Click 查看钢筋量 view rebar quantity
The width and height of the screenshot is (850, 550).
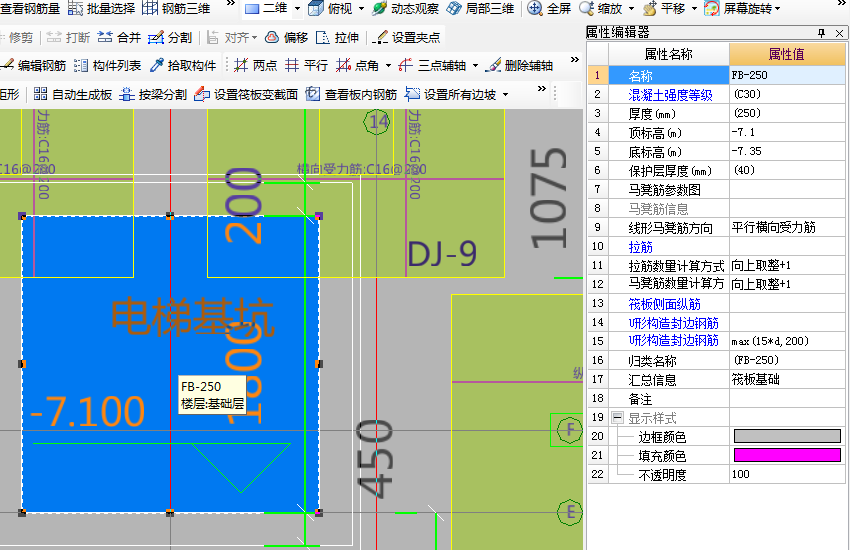[x=30, y=8]
